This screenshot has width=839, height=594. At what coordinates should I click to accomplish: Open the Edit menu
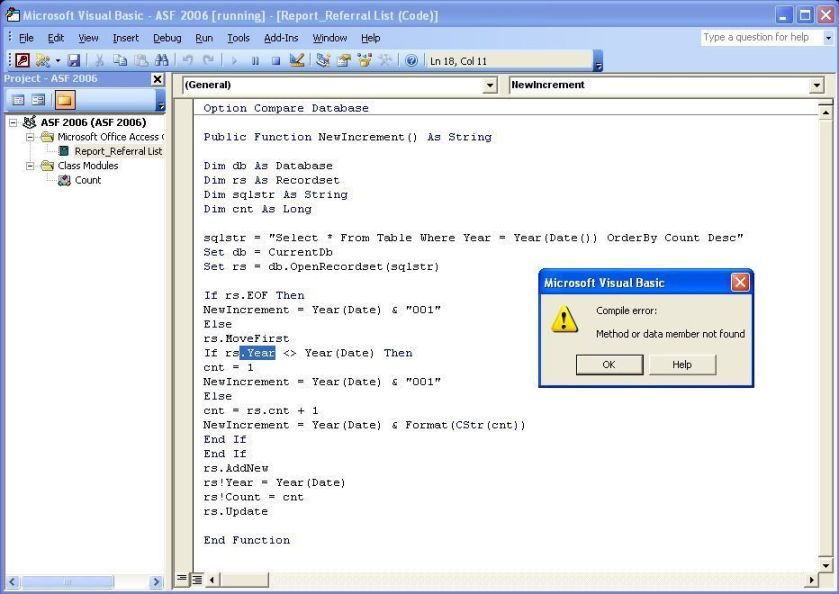[x=56, y=38]
